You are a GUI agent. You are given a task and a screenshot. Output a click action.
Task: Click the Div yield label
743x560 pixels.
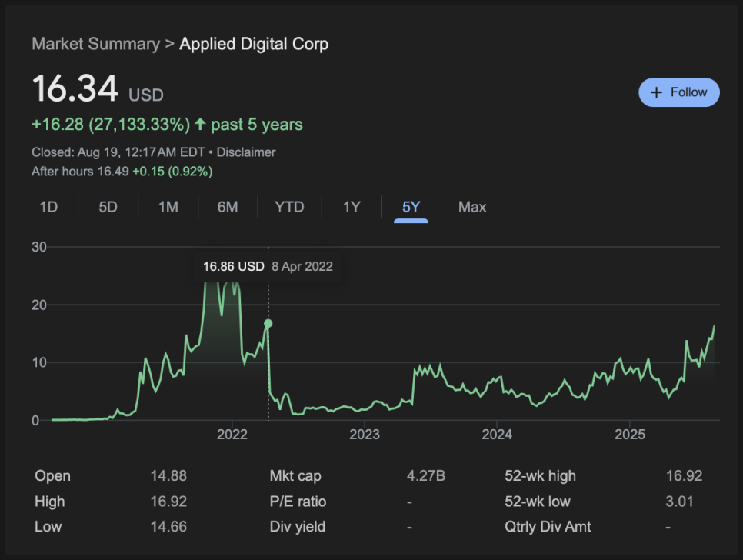point(298,526)
